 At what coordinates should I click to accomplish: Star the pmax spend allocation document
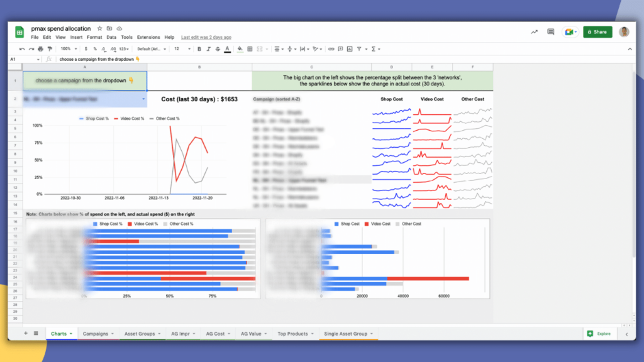[99, 28]
